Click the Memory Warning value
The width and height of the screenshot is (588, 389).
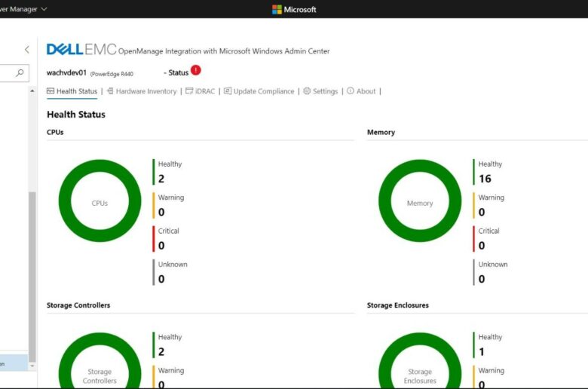[x=482, y=212]
